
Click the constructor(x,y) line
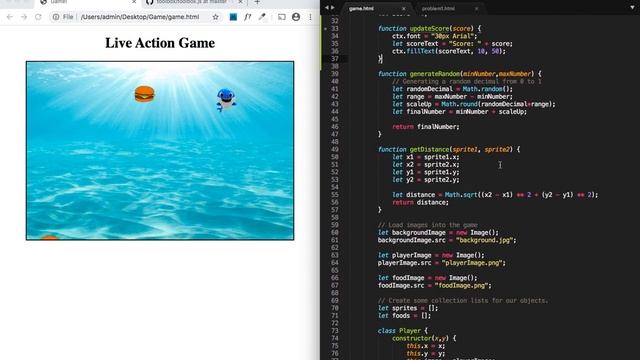coord(424,338)
